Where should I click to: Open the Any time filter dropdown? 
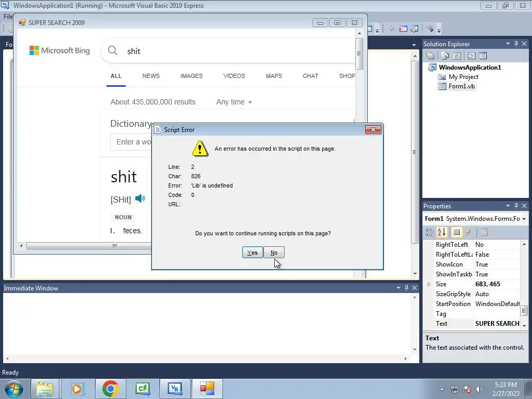click(x=234, y=102)
